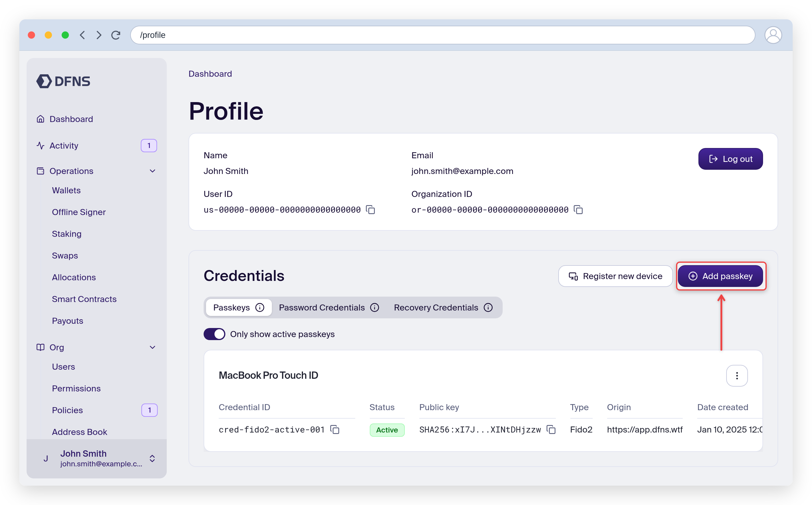812x505 pixels.
Task: Open the browser profile avatar
Action: (773, 35)
